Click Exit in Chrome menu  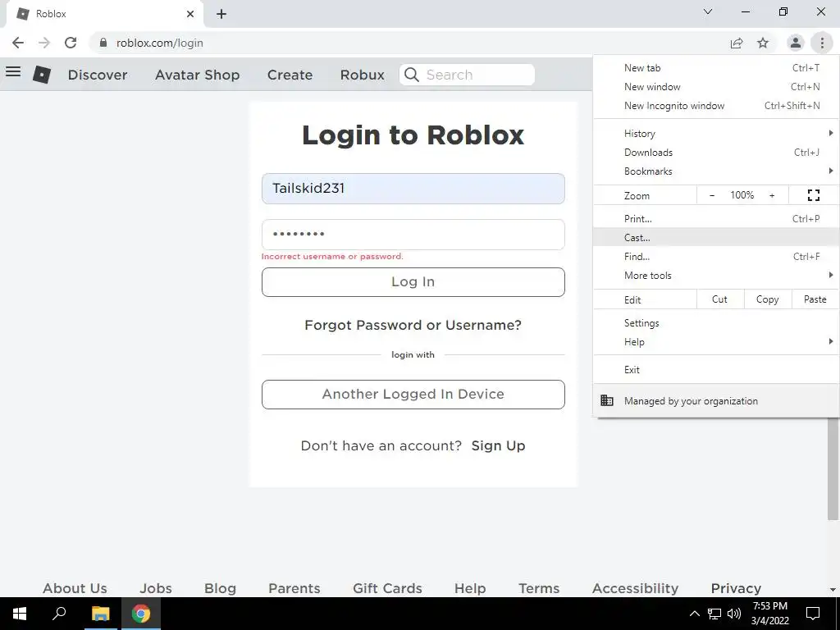coord(716,370)
